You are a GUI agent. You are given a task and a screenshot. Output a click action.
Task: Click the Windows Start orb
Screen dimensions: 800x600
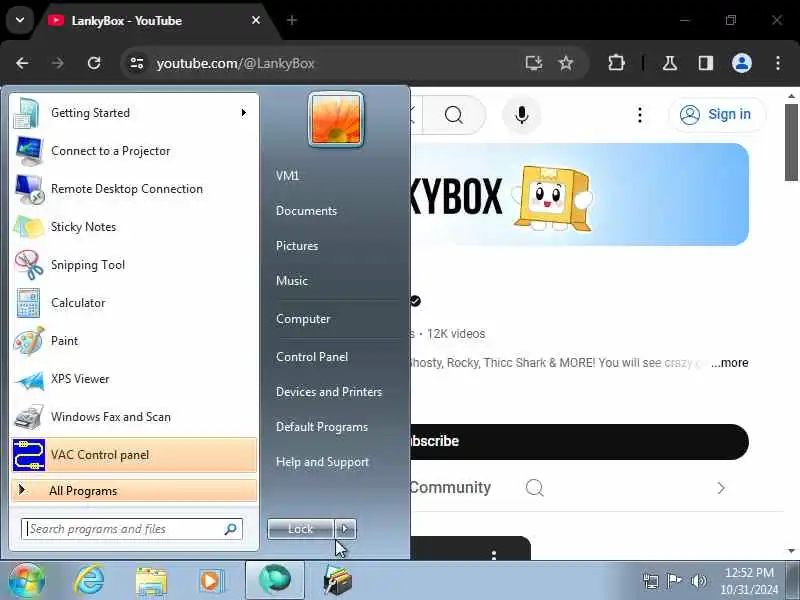[x=26, y=580]
